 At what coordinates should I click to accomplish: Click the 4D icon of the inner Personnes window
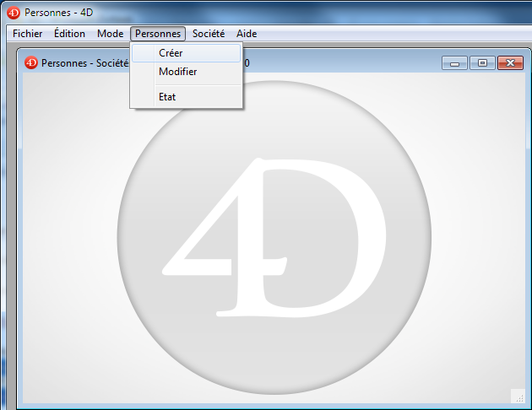31,62
